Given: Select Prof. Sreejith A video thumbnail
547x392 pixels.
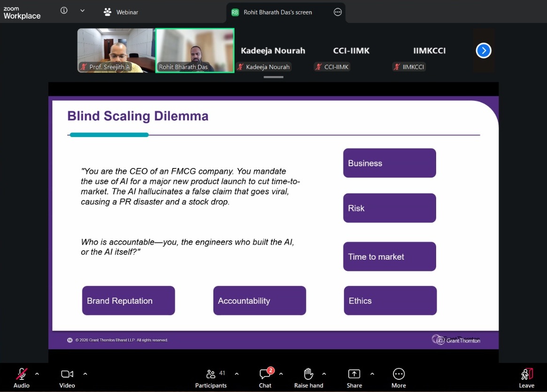Looking at the screenshot, I should (116, 50).
